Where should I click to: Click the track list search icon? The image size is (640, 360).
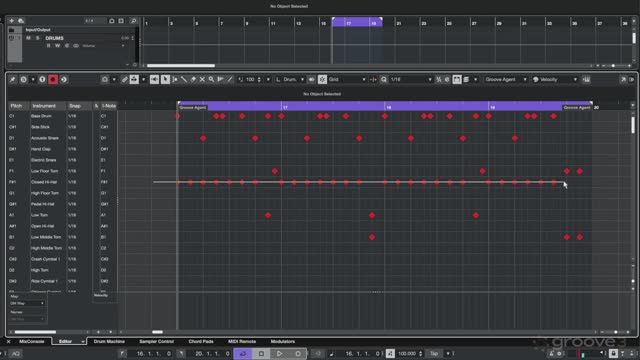pyautogui.click(x=133, y=21)
